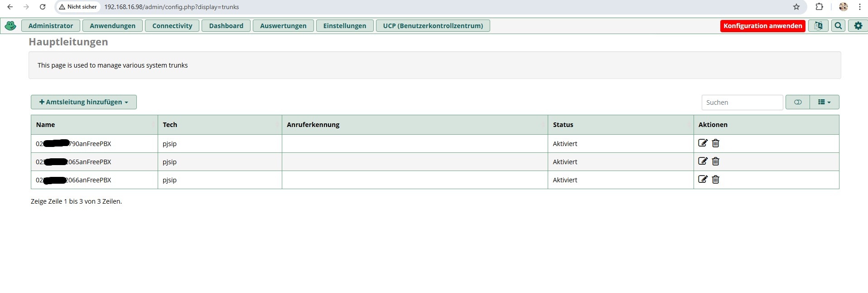Open the table columns dropdown
This screenshot has height=293, width=868.
[824, 102]
